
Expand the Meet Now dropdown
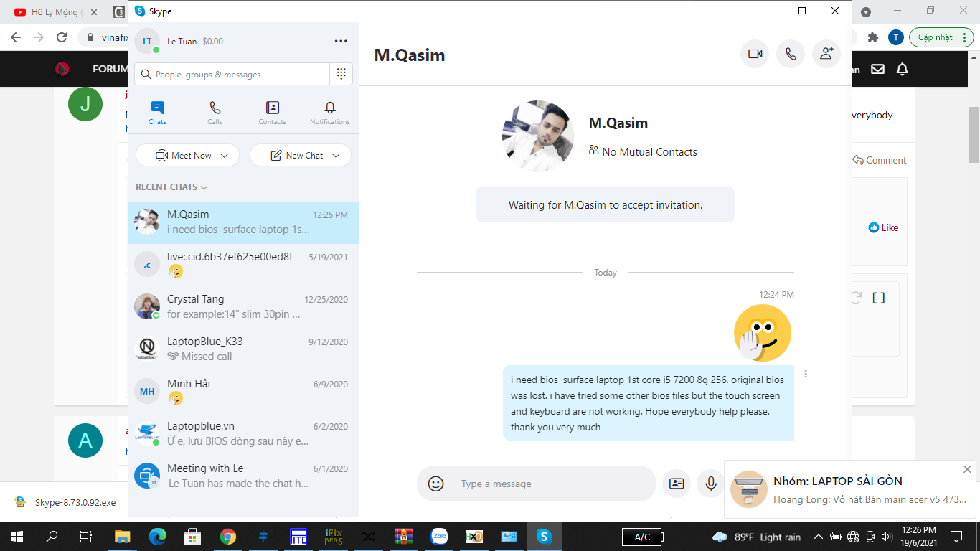coord(225,156)
